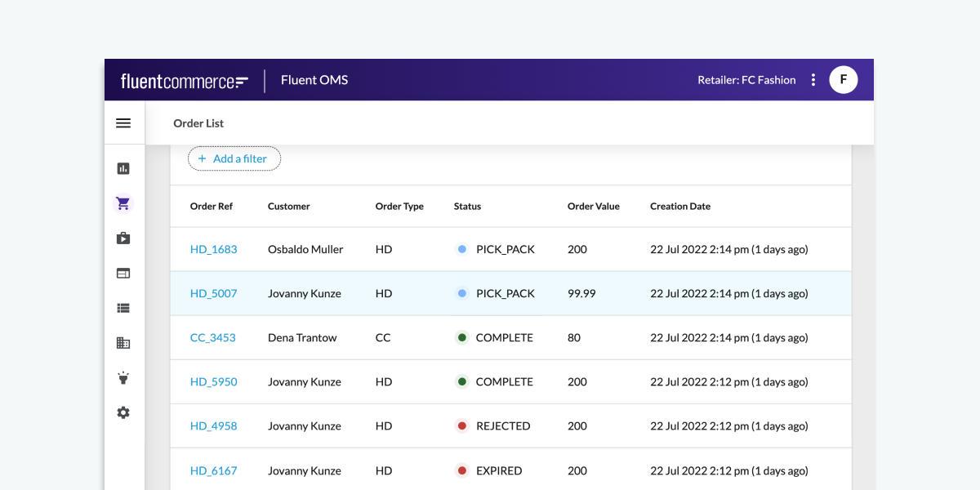Select the Order List tab
This screenshot has width=980, height=490.
(198, 122)
